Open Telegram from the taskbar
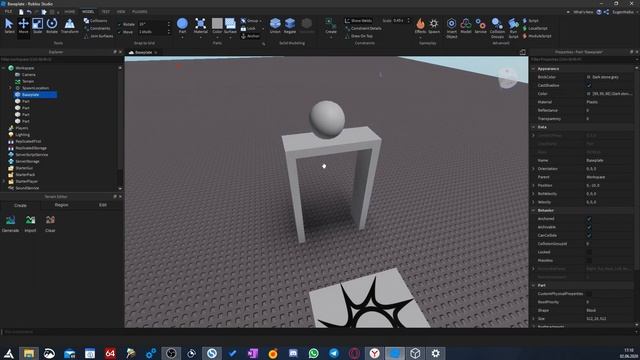Viewport: 640px width, 360px height. [334, 353]
